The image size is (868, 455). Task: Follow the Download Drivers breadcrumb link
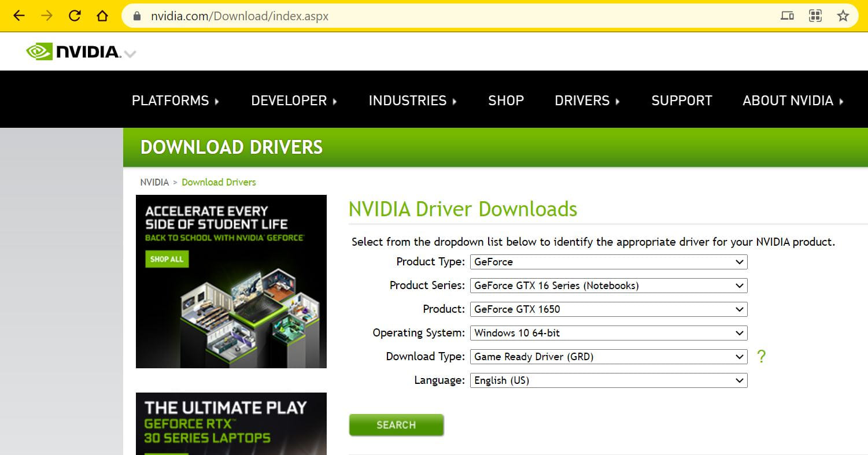(x=219, y=182)
